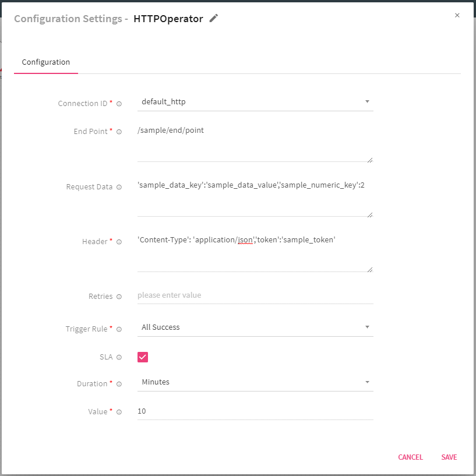Click the Retries input field

point(255,295)
